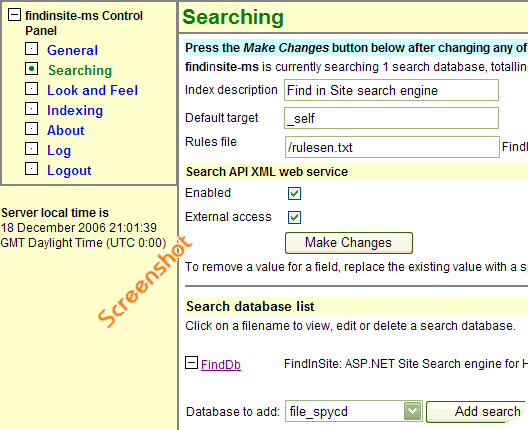Viewport: 528px width, 430px height.
Task: Click the 'To remove a value for a field' note
Action: coord(356,267)
